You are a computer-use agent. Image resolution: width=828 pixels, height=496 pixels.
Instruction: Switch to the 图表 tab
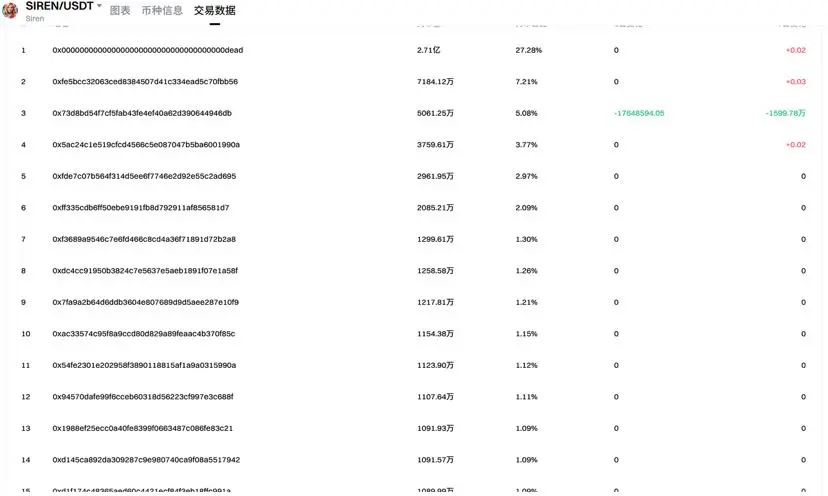pos(120,10)
